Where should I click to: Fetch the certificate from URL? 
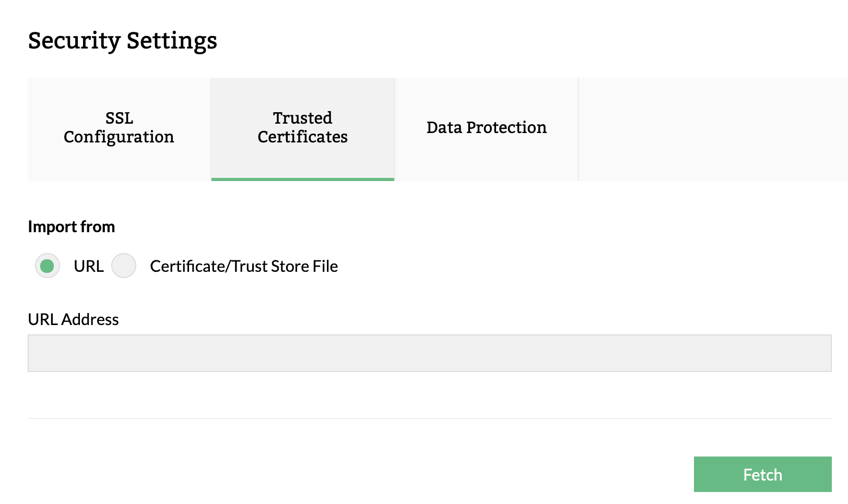tap(762, 474)
